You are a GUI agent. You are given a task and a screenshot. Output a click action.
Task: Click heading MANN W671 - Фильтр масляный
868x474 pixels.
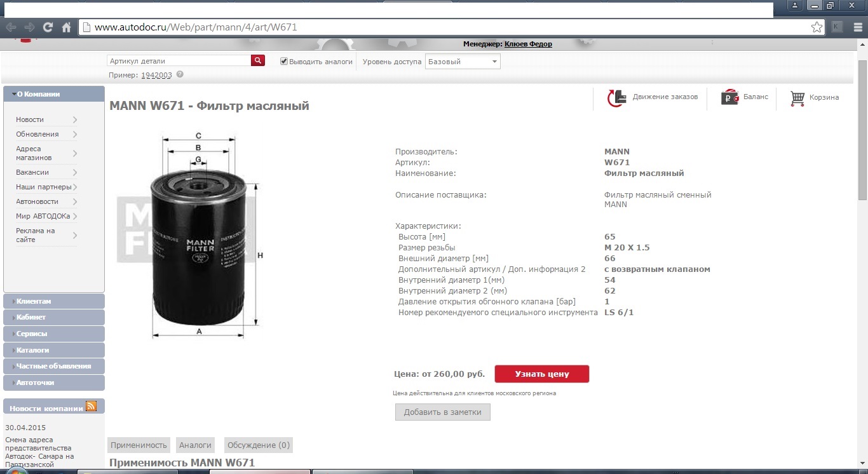(x=209, y=105)
